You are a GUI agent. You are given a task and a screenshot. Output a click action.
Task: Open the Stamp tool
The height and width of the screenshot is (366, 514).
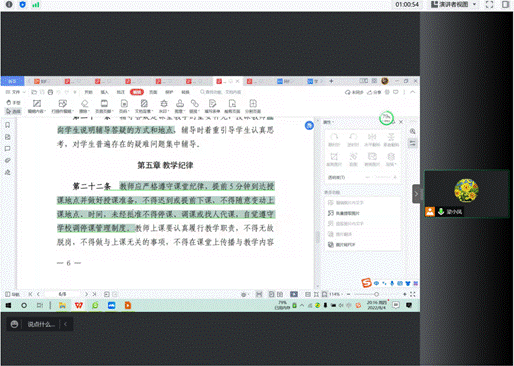(180, 106)
